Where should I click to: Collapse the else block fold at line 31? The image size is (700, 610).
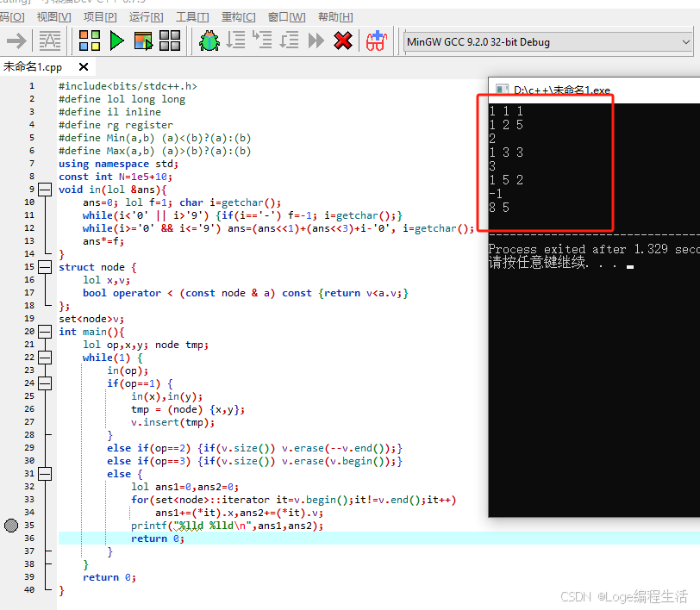pyautogui.click(x=45, y=474)
